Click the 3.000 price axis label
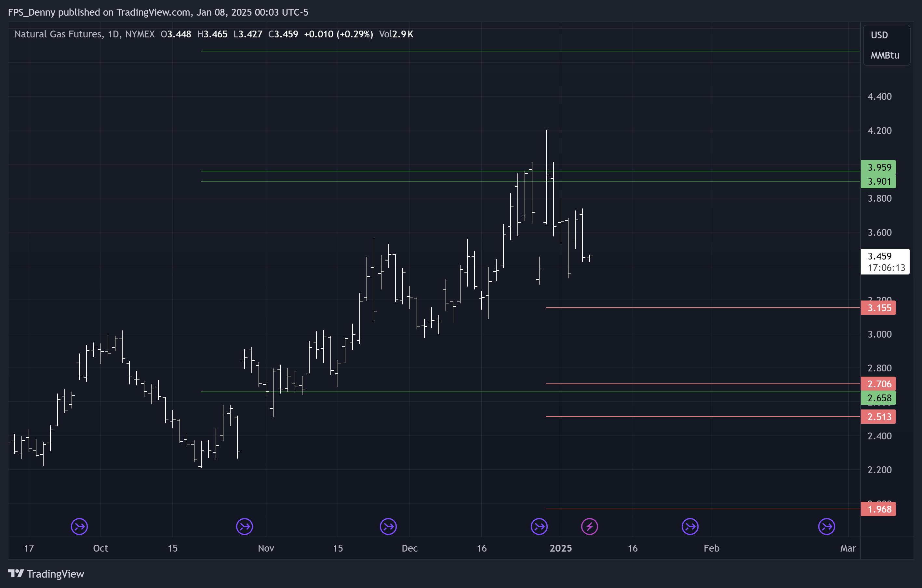This screenshot has height=588, width=922. click(879, 334)
